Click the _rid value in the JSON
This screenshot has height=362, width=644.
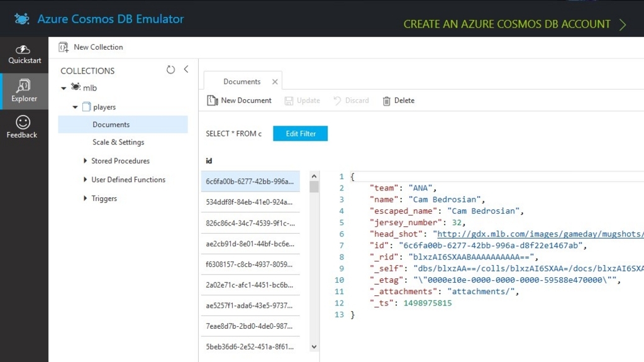point(470,257)
